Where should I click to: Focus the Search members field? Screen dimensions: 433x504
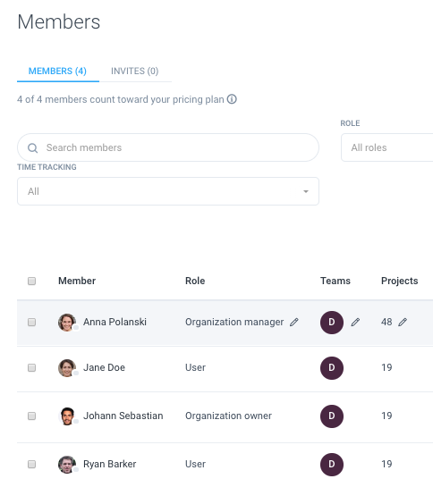[x=168, y=147]
